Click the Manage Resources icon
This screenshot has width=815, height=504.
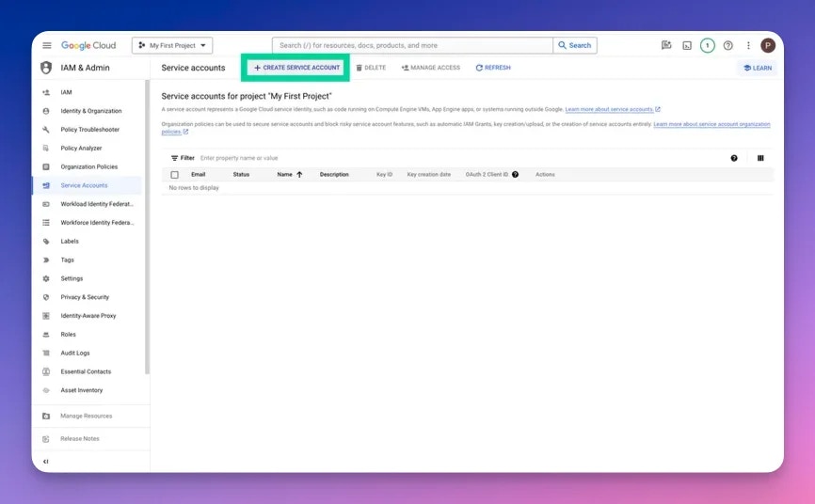46,417
